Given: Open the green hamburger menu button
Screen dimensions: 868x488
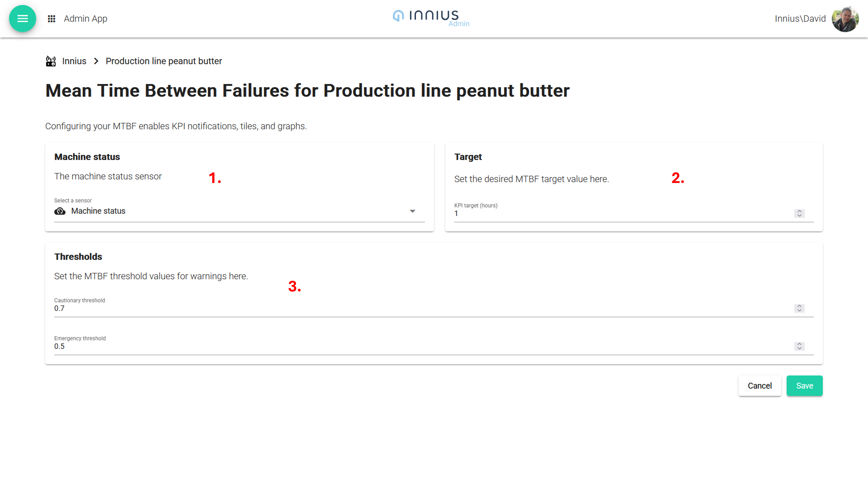Looking at the screenshot, I should 22,19.
